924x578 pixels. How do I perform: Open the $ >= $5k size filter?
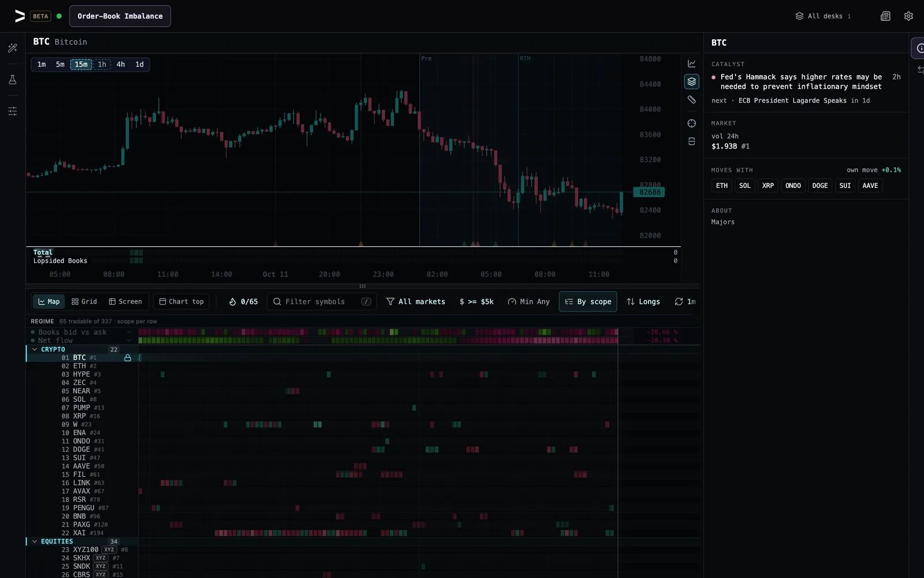(x=476, y=302)
